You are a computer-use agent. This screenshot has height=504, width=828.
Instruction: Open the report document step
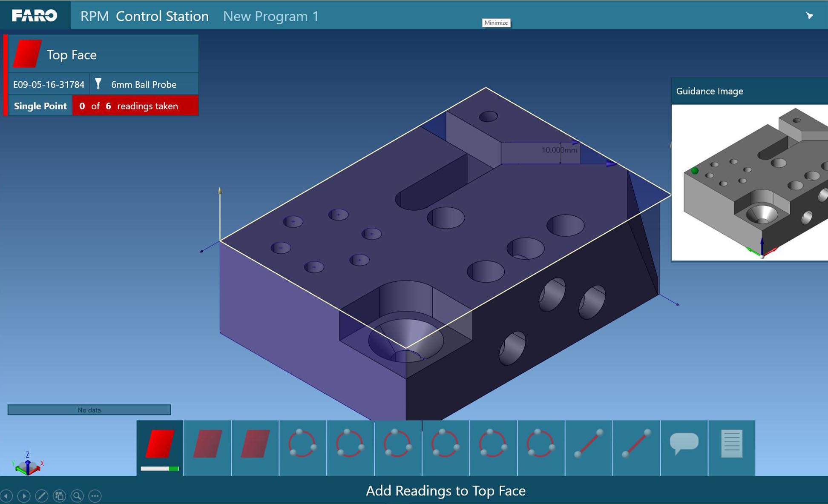pos(732,447)
